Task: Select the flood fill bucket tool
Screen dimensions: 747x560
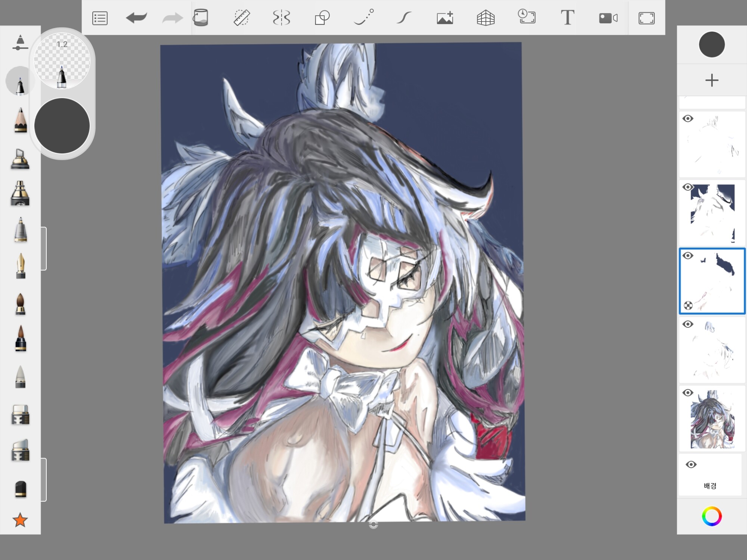Action: 201,18
